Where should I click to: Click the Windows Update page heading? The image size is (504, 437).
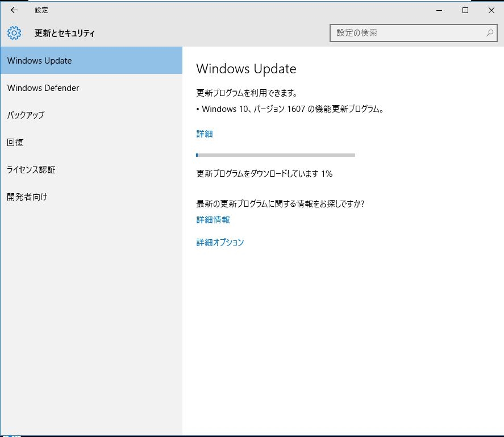246,69
